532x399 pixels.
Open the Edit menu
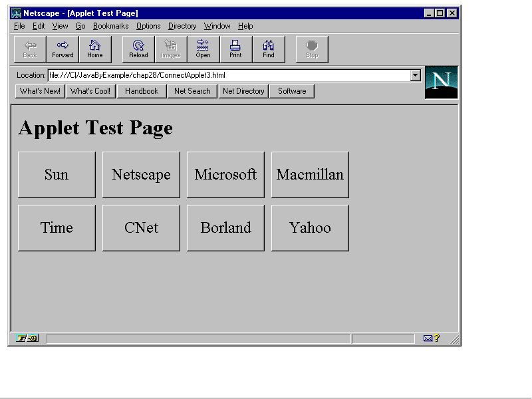tap(39, 26)
